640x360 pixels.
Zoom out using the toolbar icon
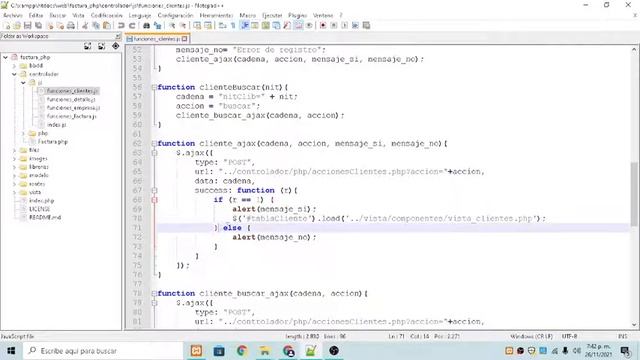183,26
